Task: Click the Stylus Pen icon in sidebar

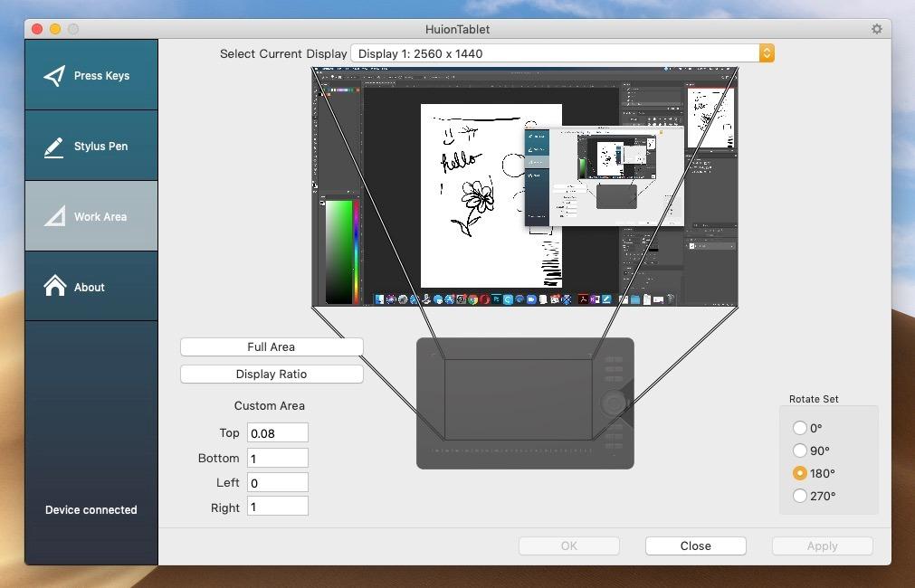Action: tap(54, 147)
